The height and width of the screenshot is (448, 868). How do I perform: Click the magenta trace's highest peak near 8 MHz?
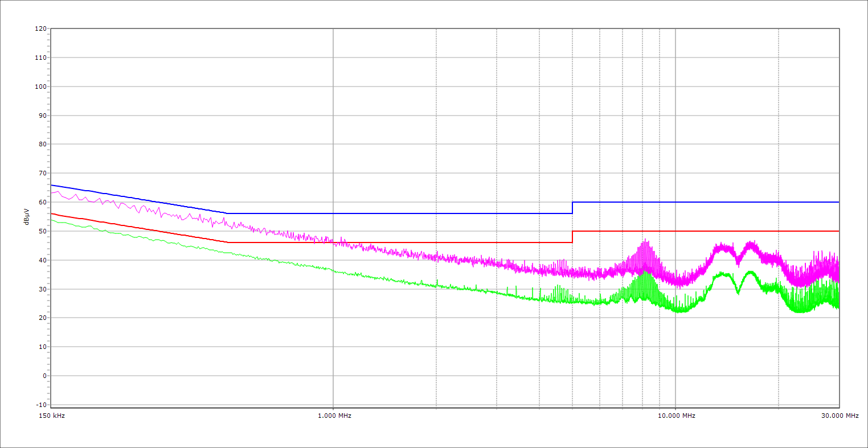pos(645,240)
